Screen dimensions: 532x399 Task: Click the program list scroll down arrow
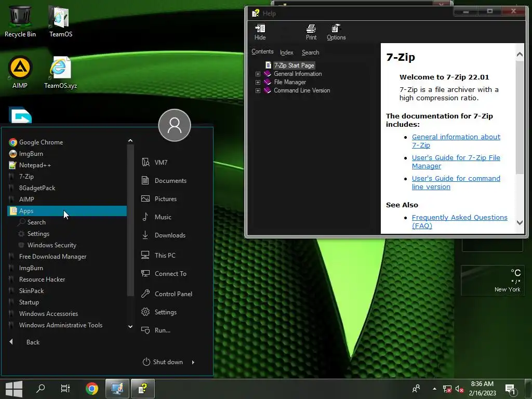pyautogui.click(x=130, y=326)
